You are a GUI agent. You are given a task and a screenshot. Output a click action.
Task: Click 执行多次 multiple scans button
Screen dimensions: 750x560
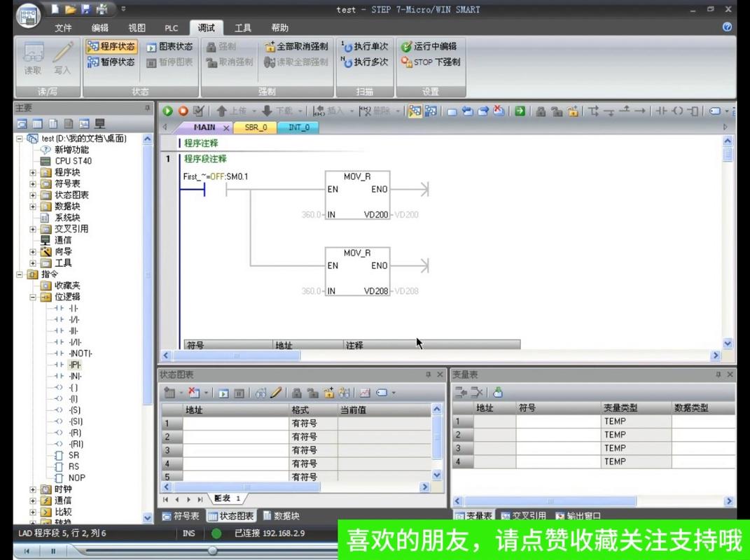tap(364, 62)
